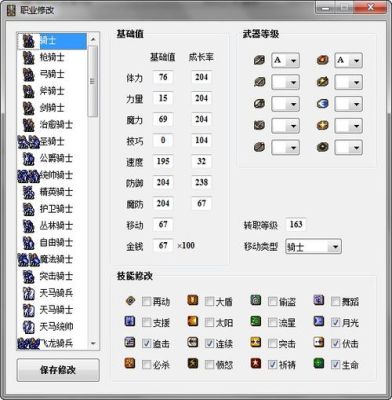Select 弓骑士 in the class list

[52, 74]
